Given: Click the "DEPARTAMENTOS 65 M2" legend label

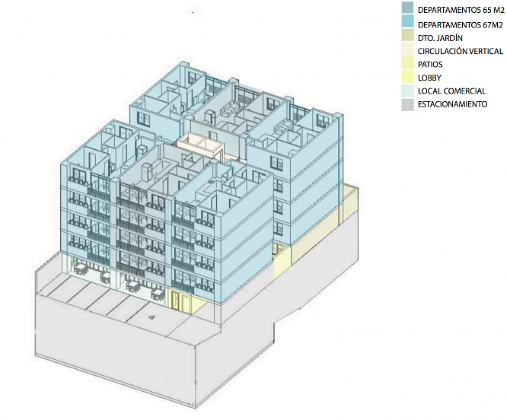Looking at the screenshot, I should [x=461, y=10].
